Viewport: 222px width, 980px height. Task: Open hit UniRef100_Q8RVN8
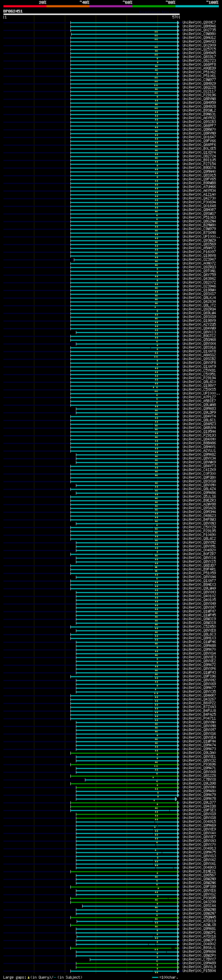pos(199,99)
